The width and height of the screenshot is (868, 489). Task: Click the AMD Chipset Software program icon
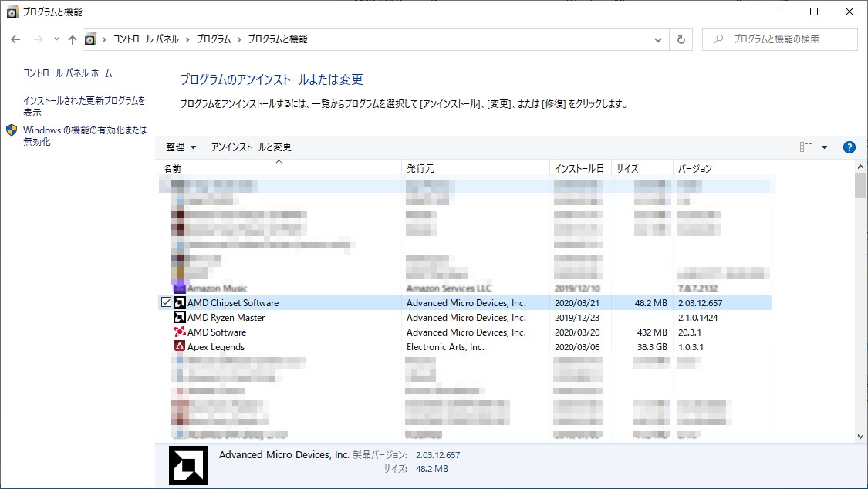click(179, 302)
